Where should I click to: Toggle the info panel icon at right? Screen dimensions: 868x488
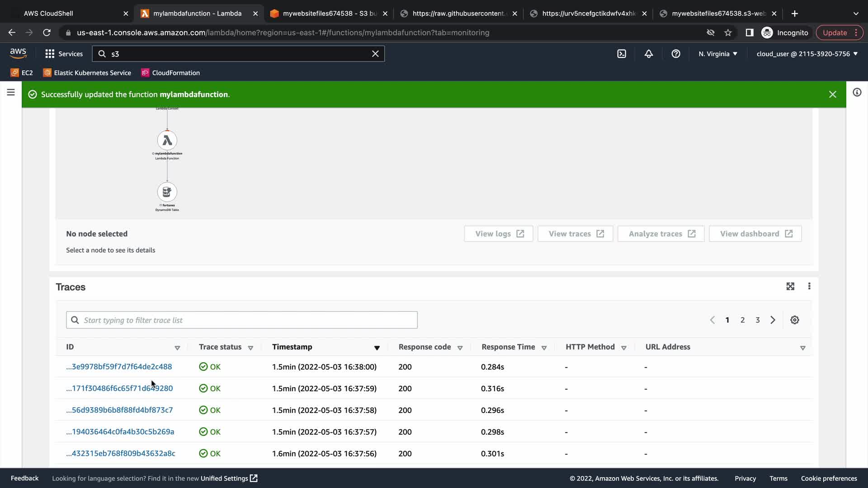coord(857,93)
